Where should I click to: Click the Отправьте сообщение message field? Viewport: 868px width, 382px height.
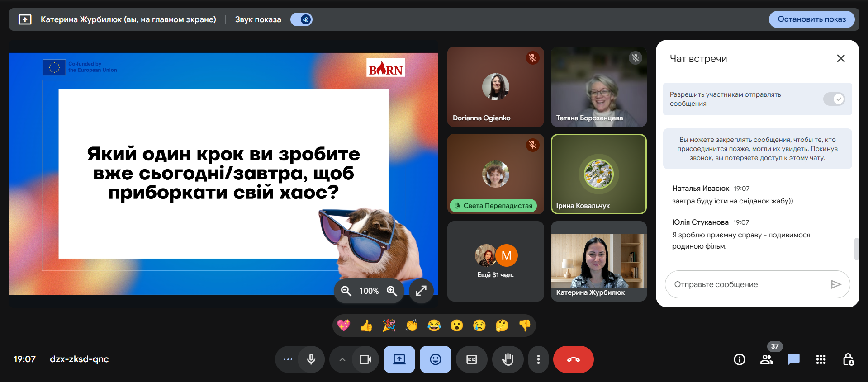(x=746, y=284)
